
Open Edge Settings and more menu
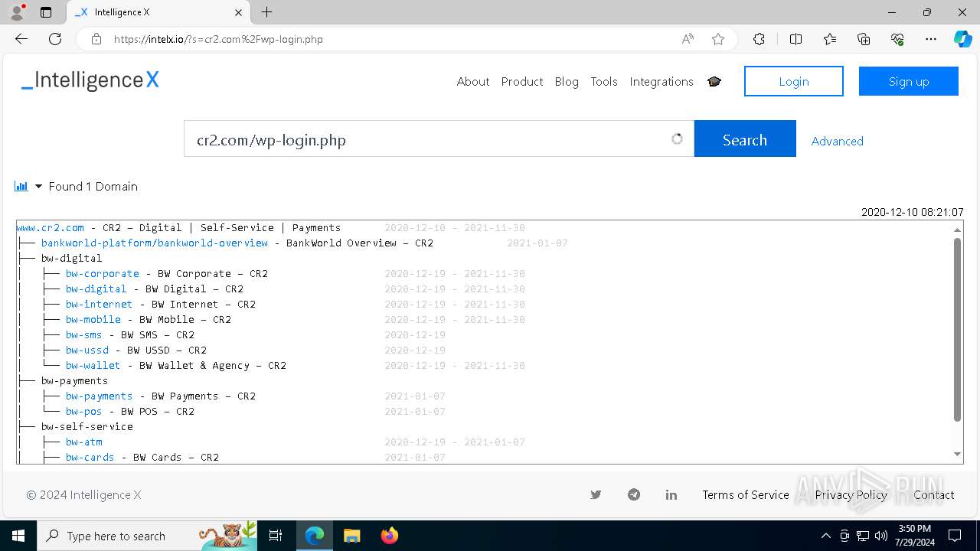931,39
